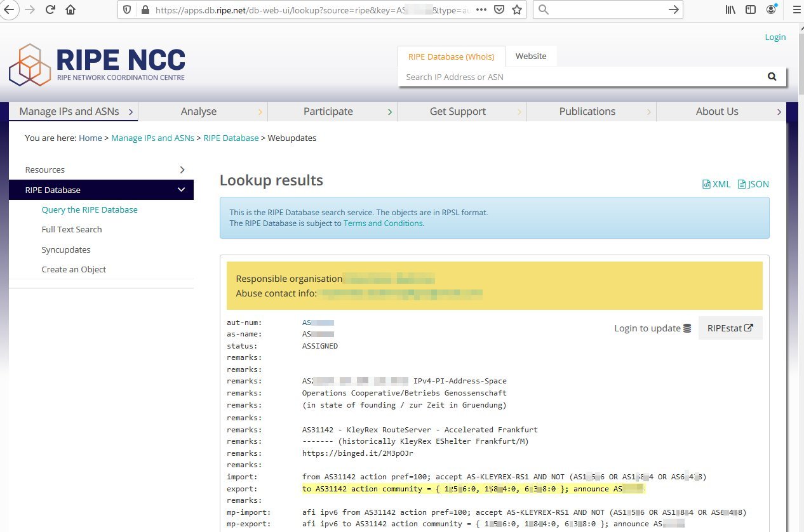Open the Terms and Conditions link
This screenshot has width=804, height=532.
383,223
